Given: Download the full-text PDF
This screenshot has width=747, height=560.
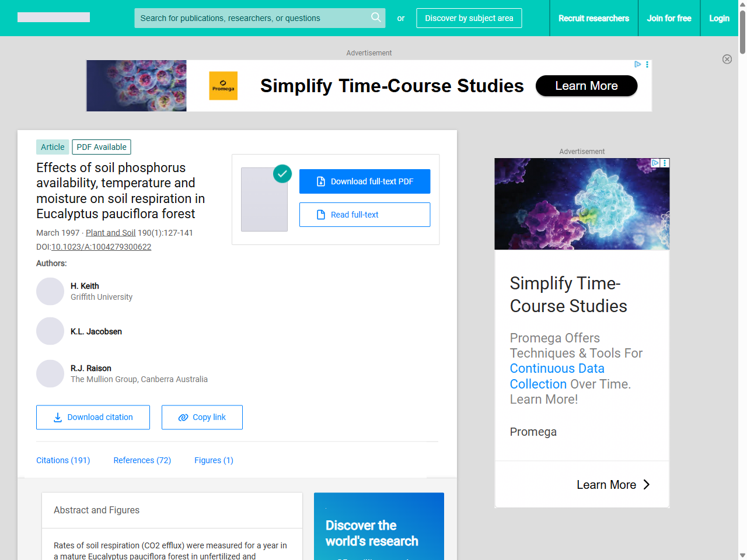Looking at the screenshot, I should [365, 181].
